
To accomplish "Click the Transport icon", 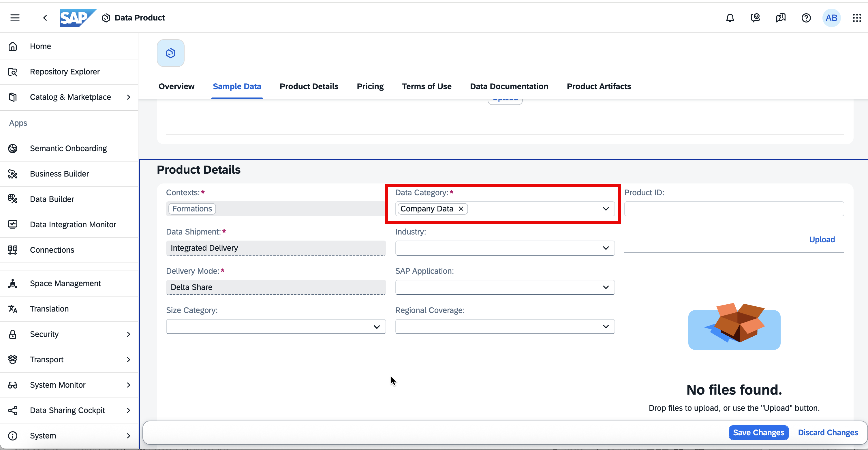I will (13, 360).
